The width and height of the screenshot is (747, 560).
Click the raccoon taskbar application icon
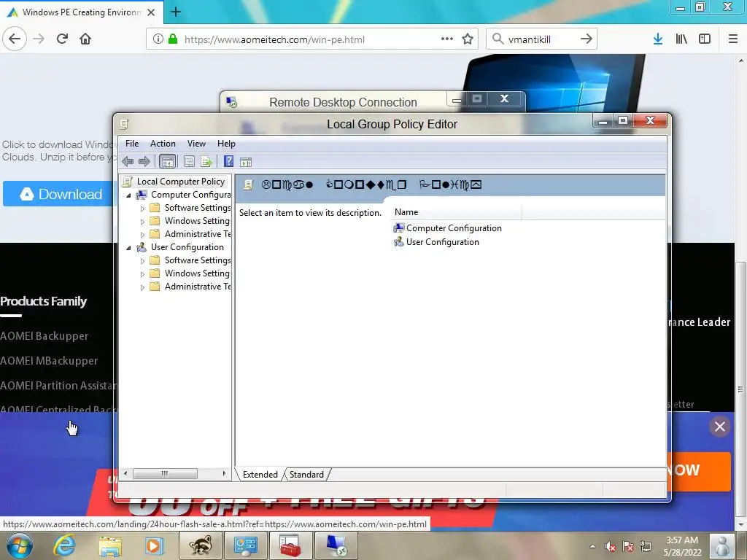[201, 545]
